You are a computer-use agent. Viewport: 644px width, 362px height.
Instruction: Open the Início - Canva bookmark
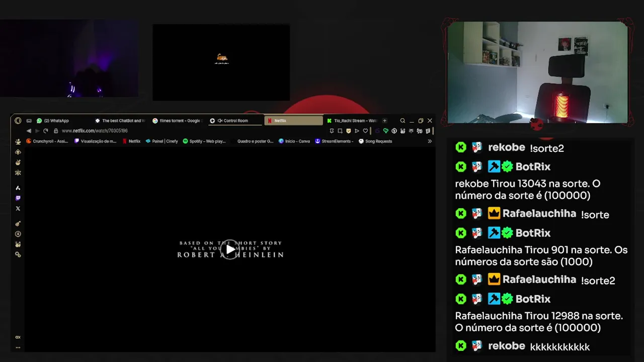click(x=294, y=141)
